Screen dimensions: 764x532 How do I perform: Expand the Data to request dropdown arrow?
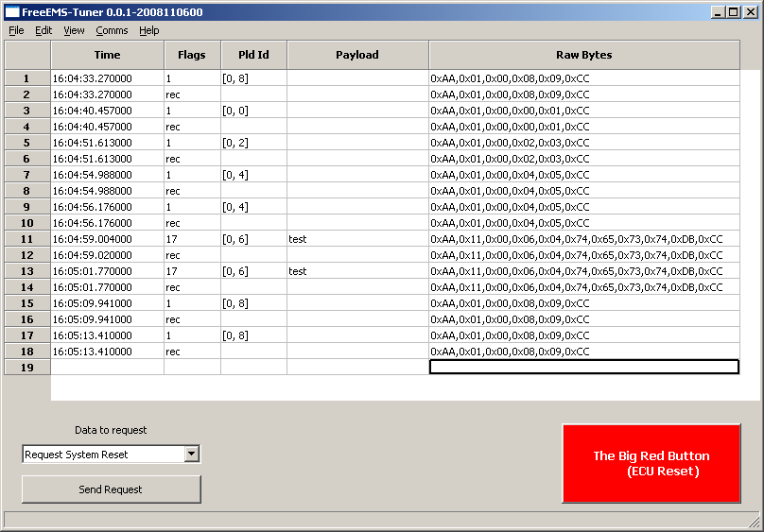(x=192, y=455)
